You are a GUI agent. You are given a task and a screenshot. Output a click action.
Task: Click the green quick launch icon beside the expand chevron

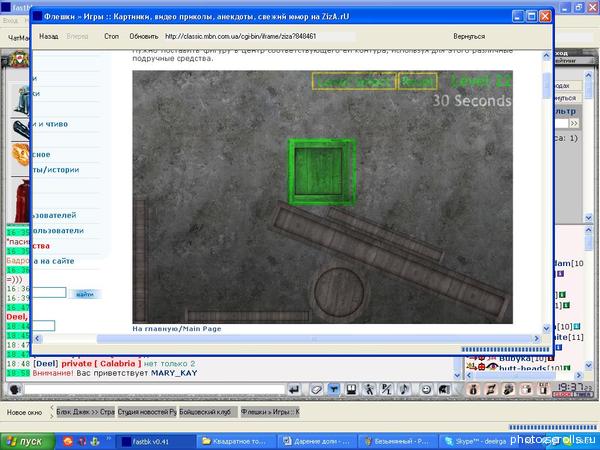95,441
